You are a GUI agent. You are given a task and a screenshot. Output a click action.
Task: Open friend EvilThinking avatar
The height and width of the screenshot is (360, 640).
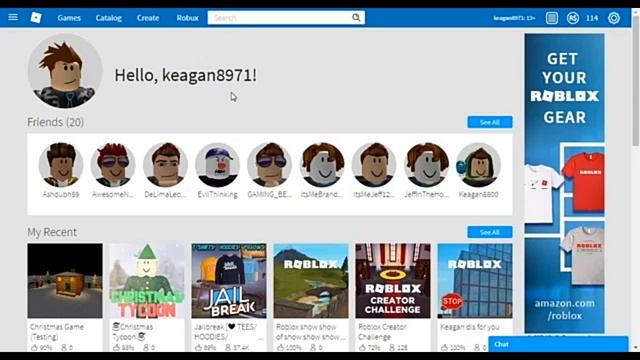[217, 164]
